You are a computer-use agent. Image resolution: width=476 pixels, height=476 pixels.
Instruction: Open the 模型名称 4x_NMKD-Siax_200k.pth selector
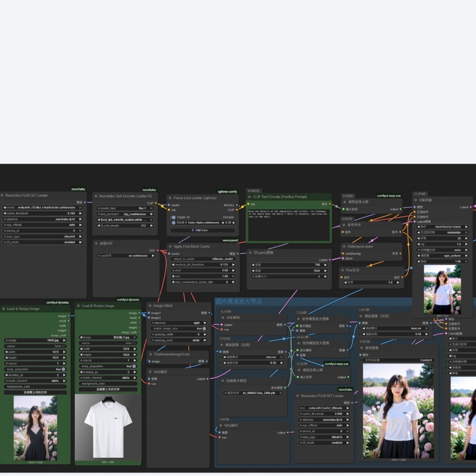(x=253, y=393)
